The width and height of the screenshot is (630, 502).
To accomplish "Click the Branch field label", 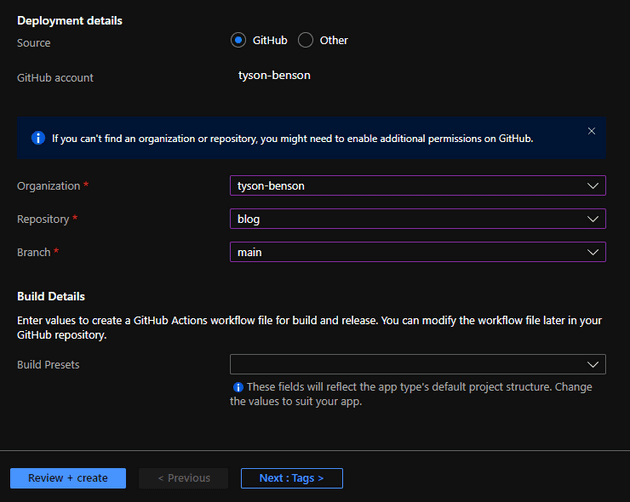I will [34, 252].
